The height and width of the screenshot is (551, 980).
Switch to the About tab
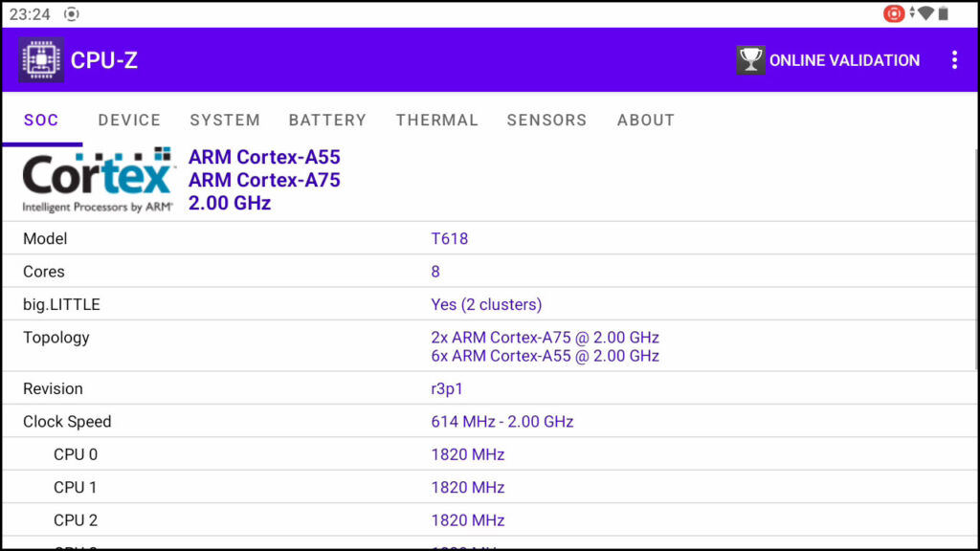[x=645, y=121]
